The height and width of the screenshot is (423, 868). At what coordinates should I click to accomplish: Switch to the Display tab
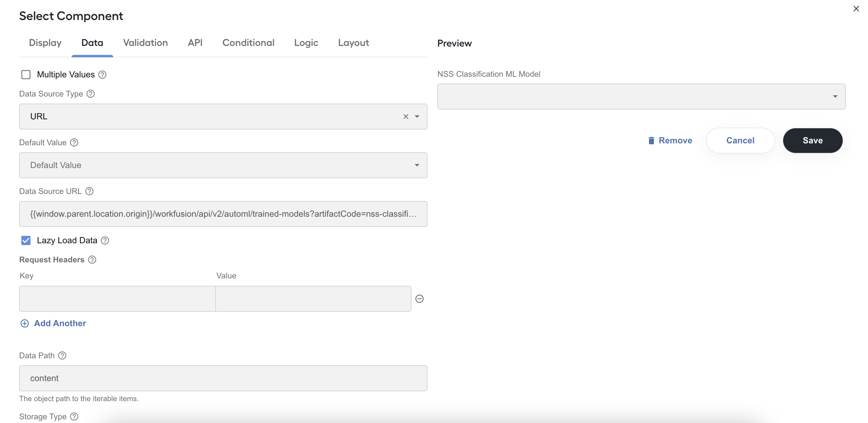tap(45, 43)
